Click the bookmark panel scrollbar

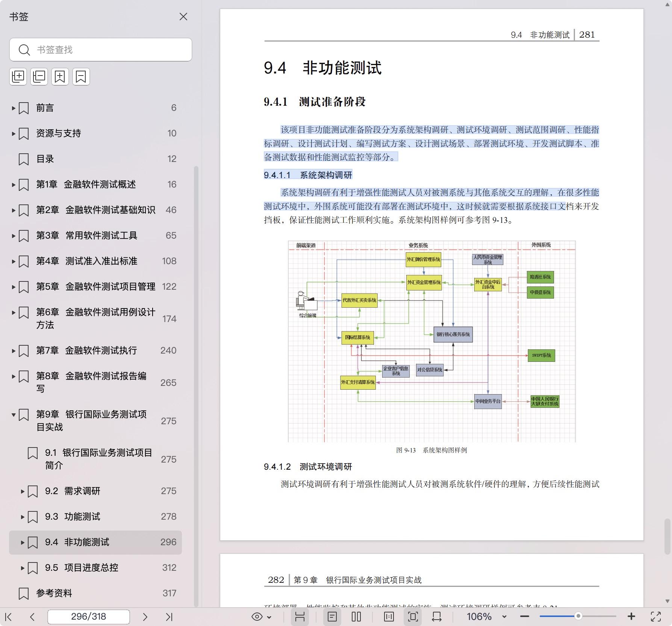click(x=196, y=386)
